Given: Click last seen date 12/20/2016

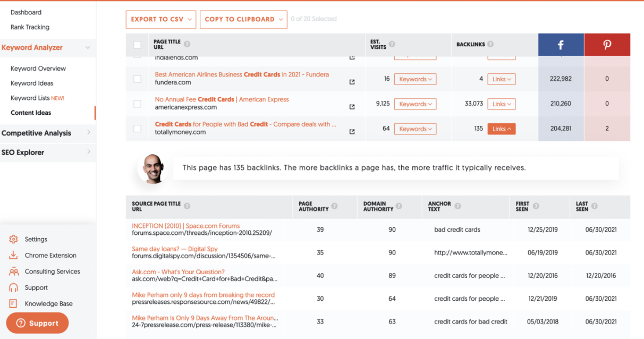Looking at the screenshot, I should (x=601, y=276).
